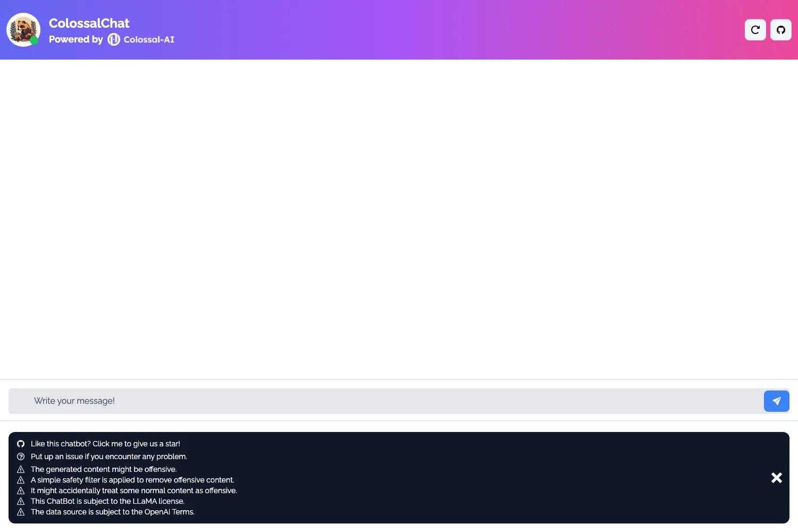This screenshot has height=532, width=798.
Task: Click 'Powered by' label in header
Action: [76, 39]
